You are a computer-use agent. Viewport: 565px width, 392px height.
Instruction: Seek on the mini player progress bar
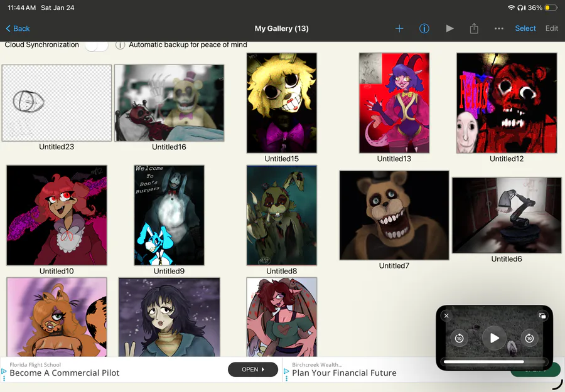(x=494, y=362)
